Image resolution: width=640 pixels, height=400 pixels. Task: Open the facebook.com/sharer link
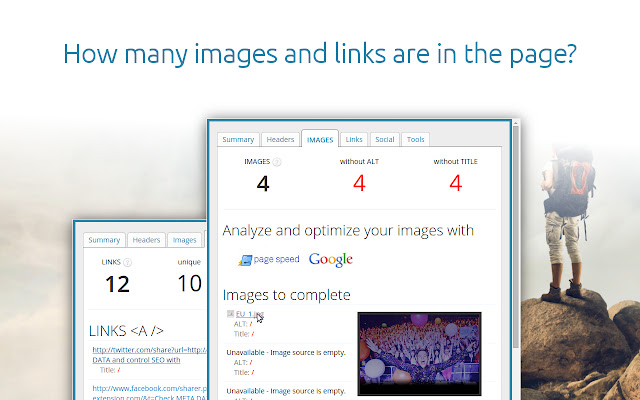point(149,388)
